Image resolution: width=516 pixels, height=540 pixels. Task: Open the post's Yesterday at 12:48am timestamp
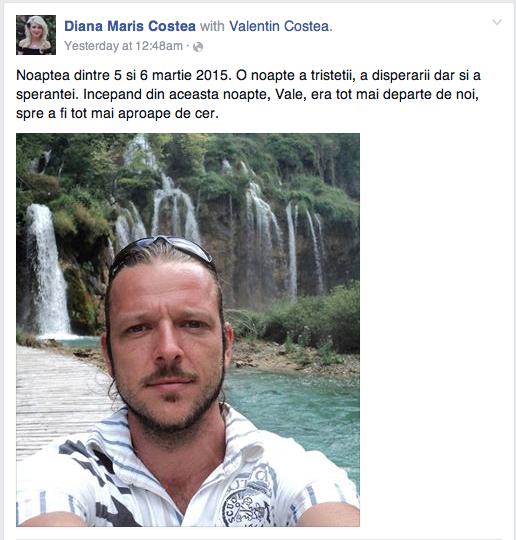pos(123,46)
